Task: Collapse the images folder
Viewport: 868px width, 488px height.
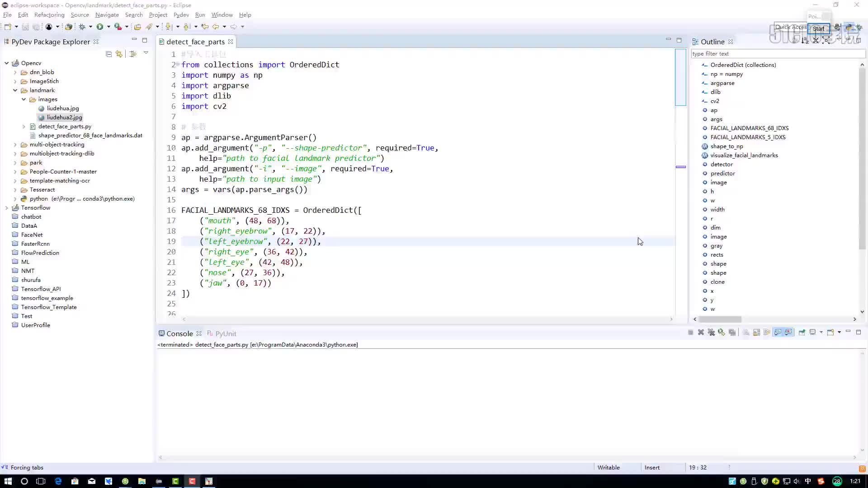Action: click(x=24, y=99)
